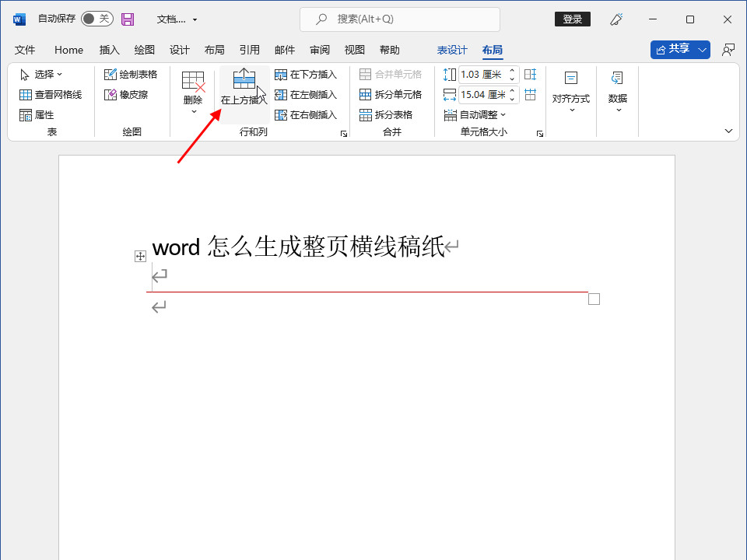Viewport: 747px width, 560px height.
Task: Select the table 布局 tab beside 表设计
Action: [x=492, y=50]
